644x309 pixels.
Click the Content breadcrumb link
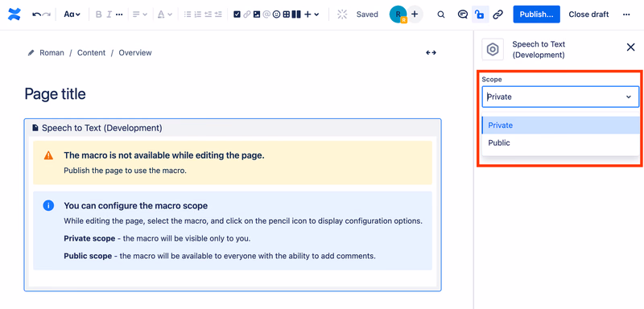91,52
